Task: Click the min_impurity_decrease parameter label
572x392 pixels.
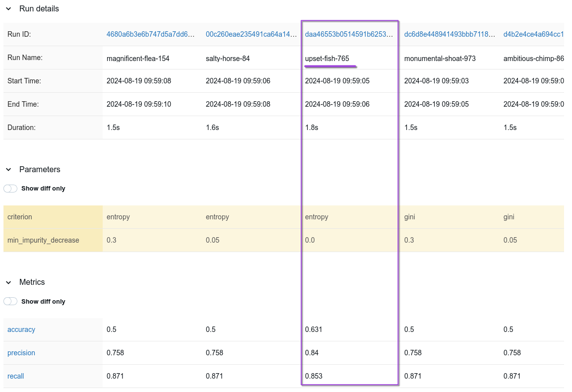Action: pos(43,240)
